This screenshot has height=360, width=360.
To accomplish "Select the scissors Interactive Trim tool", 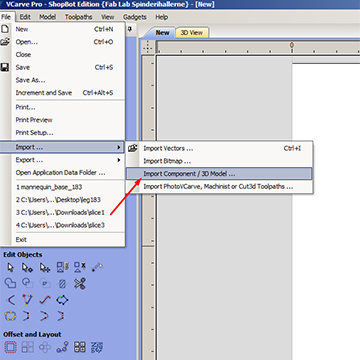I will (x=80, y=283).
